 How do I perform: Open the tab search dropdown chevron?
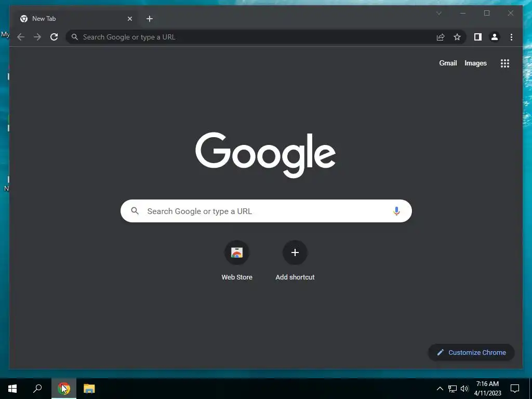[438, 13]
